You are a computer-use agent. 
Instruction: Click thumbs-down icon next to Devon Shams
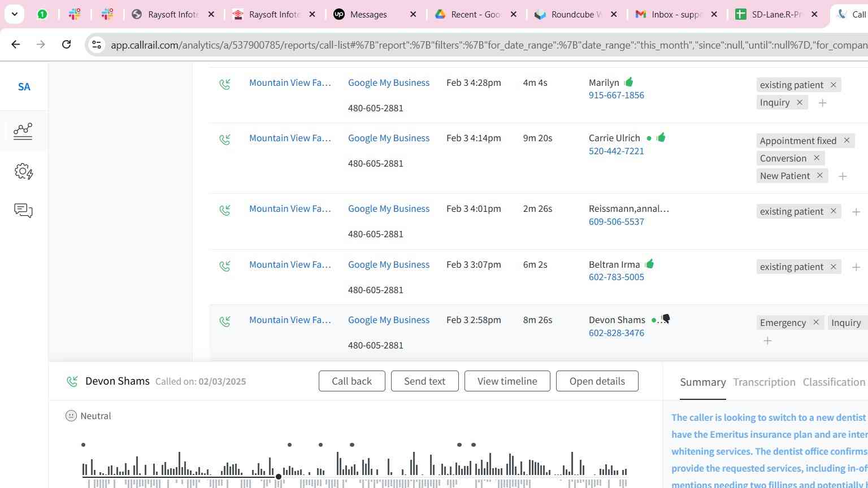[x=666, y=319]
